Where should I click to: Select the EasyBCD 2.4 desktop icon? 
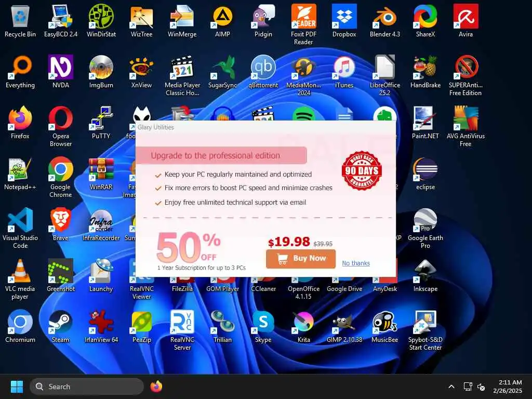point(61,21)
